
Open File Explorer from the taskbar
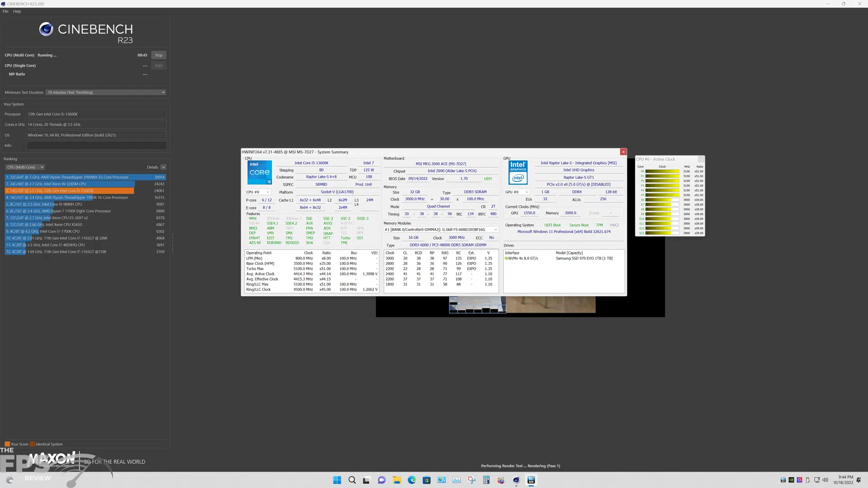pos(397,480)
